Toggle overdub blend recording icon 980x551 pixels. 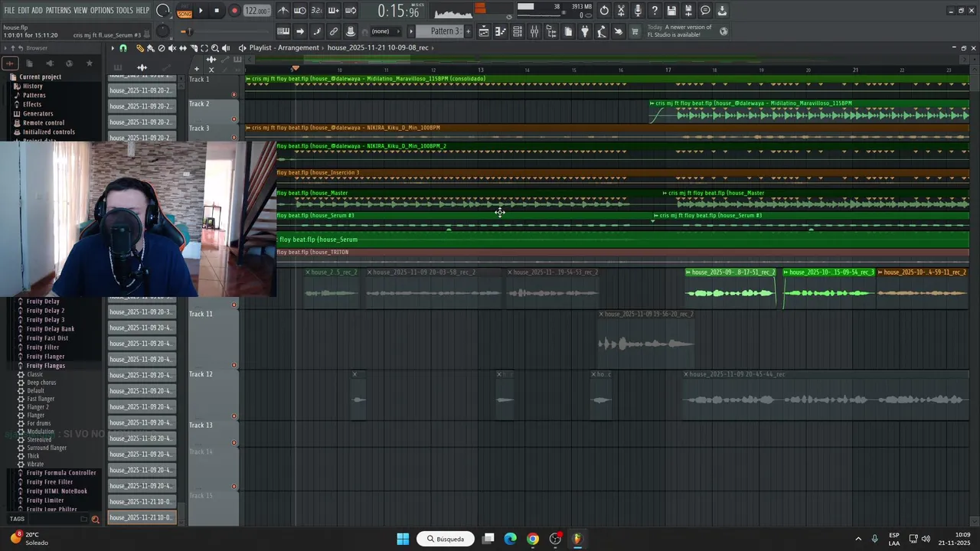tap(334, 11)
